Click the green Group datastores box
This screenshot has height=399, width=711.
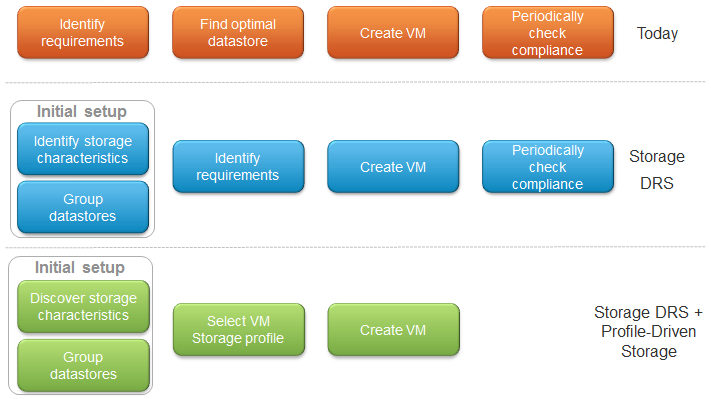click(83, 365)
